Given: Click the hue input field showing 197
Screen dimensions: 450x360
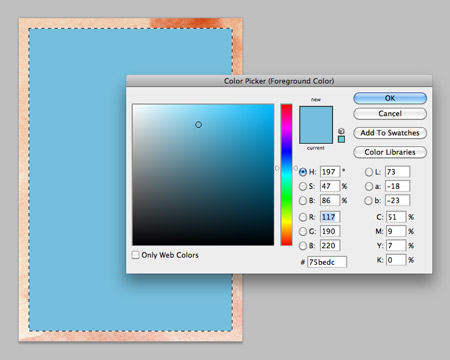Looking at the screenshot, I should [x=330, y=172].
